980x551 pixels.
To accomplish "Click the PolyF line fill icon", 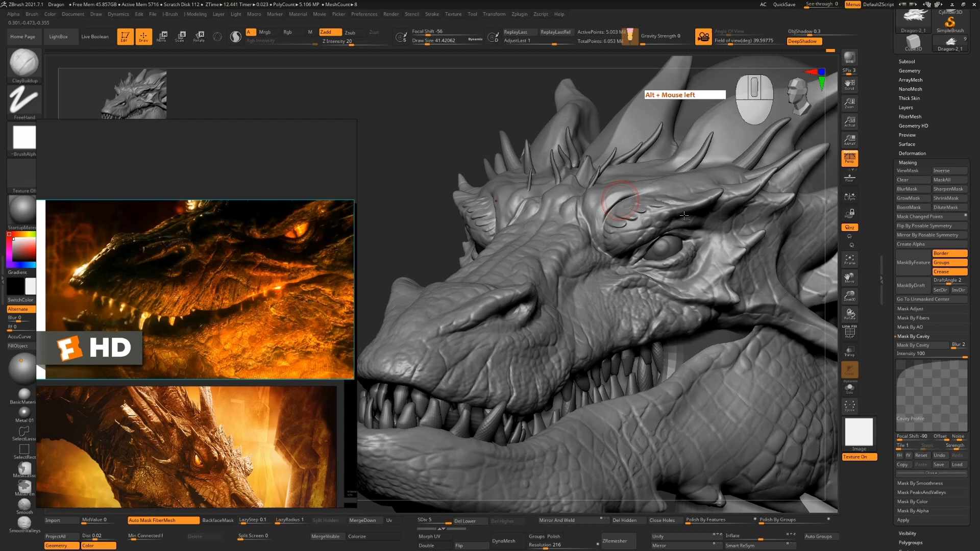I will [849, 332].
